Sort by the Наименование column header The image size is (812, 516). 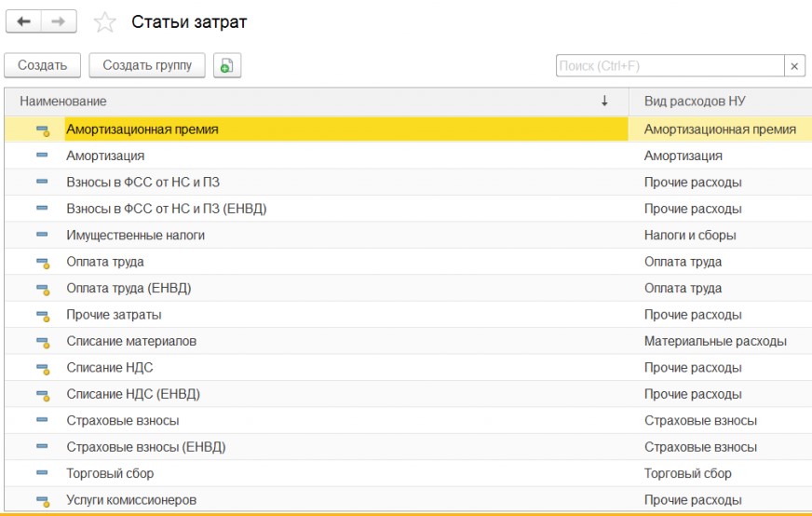click(x=63, y=101)
